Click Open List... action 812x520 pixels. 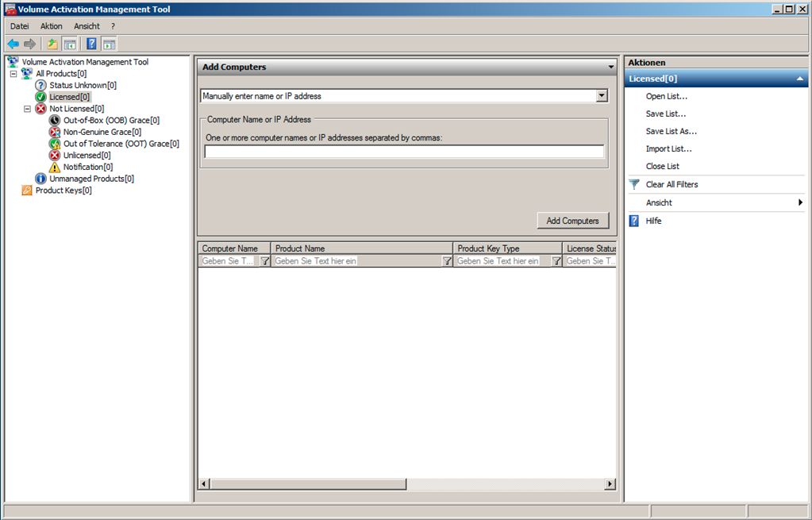(667, 96)
